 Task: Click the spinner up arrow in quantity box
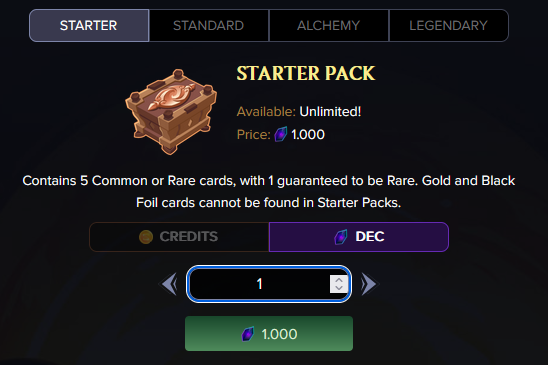(x=339, y=280)
